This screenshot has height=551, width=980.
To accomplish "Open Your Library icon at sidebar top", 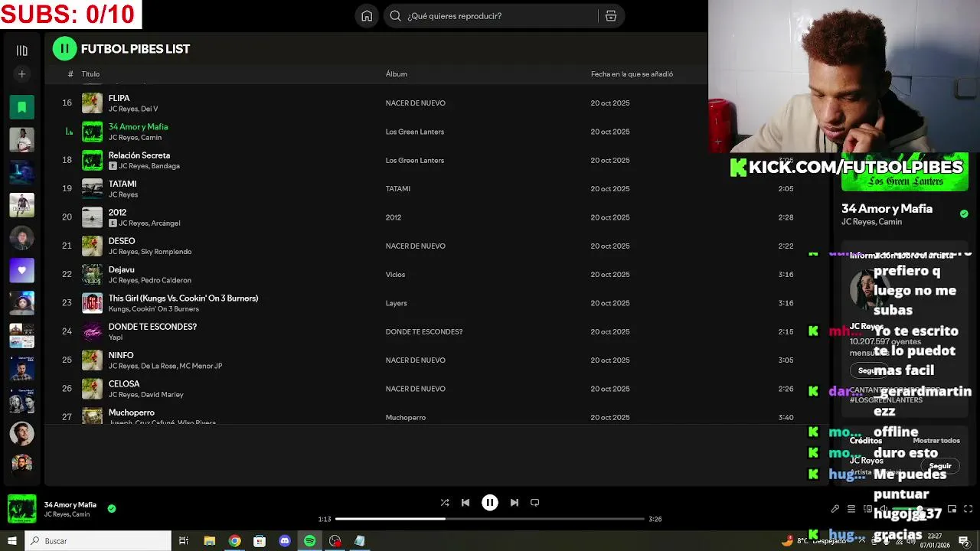I will (21, 51).
